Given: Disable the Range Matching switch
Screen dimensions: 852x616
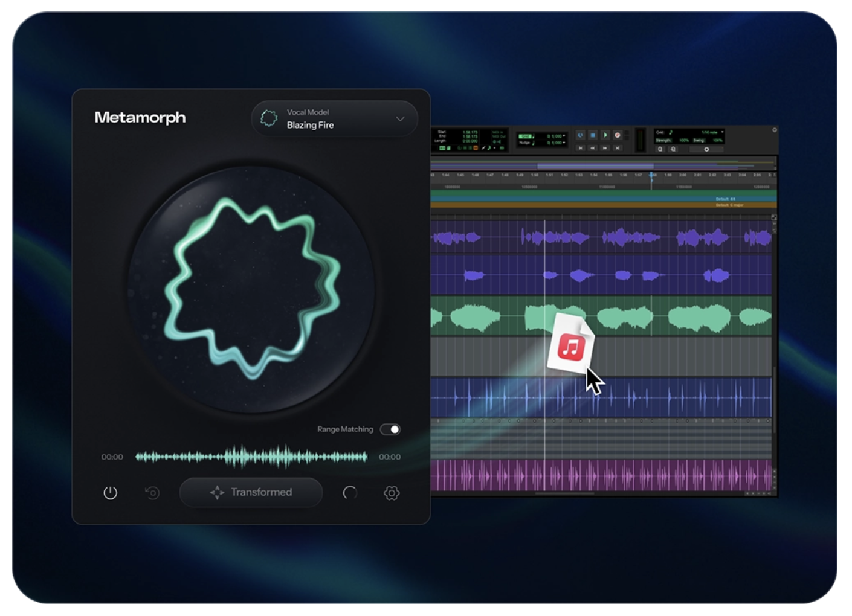Looking at the screenshot, I should [x=390, y=429].
